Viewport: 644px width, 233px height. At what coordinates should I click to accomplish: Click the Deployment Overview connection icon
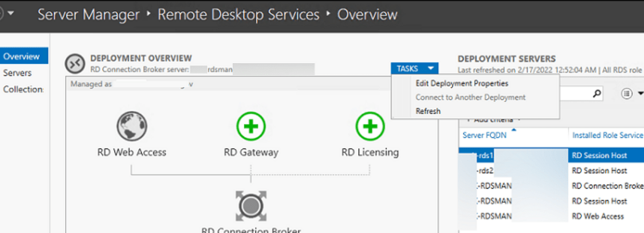(76, 63)
